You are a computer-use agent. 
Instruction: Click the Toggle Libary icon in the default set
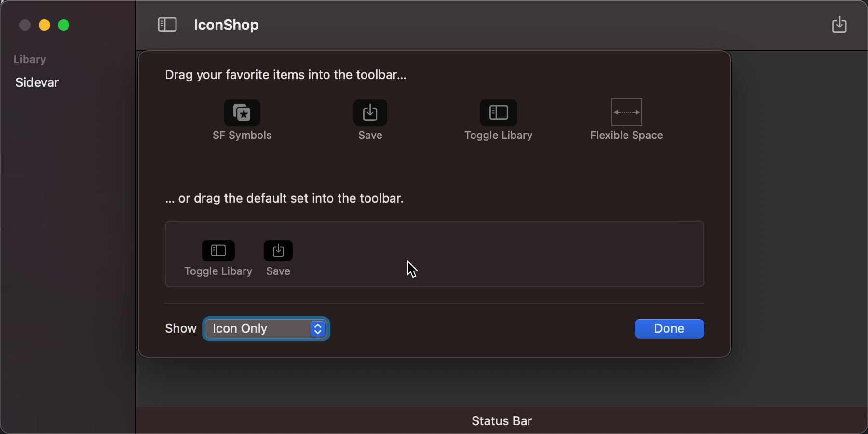pos(218,251)
